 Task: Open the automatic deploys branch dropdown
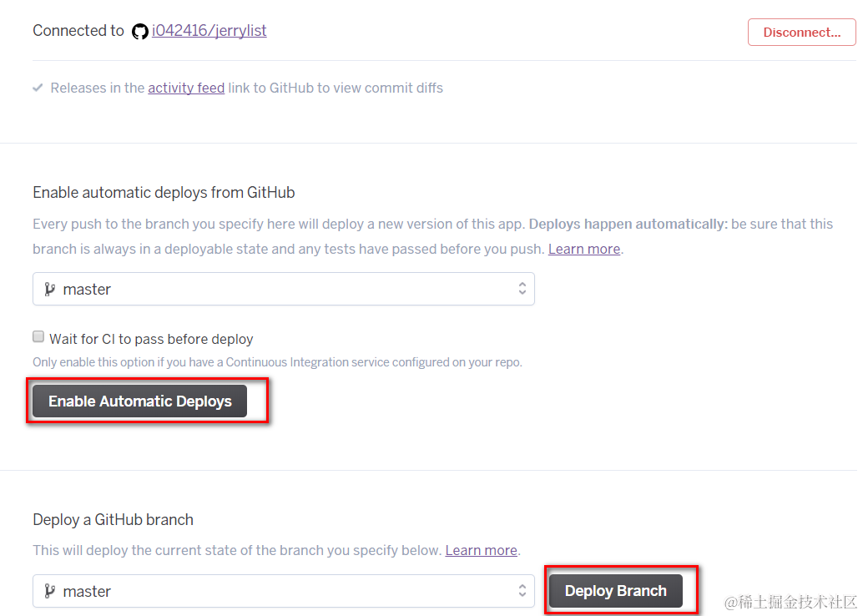[x=284, y=289]
